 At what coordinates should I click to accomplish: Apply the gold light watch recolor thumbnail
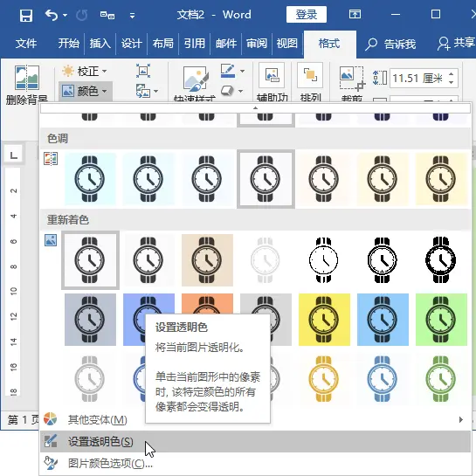tap(324, 378)
